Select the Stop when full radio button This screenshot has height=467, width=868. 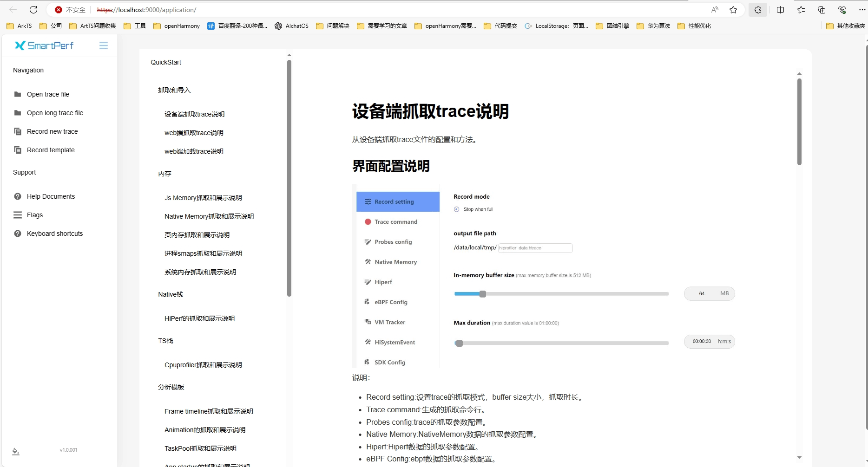[456, 209]
